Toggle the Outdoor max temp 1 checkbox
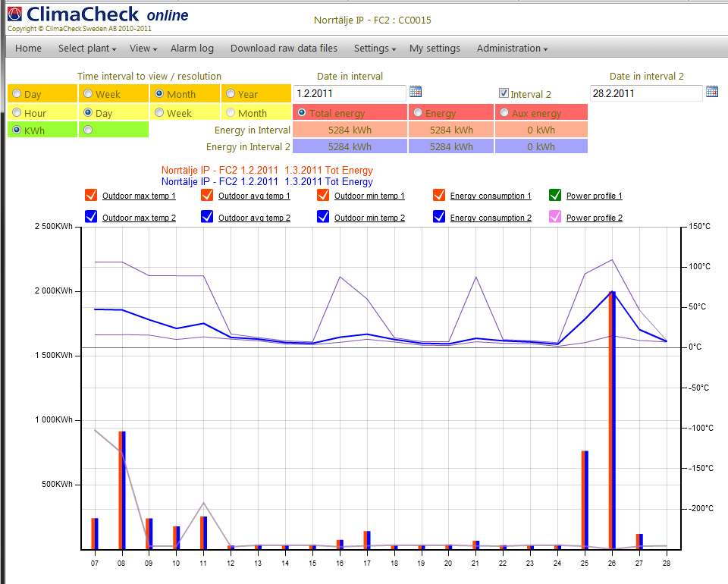The image size is (728, 584). coord(91,195)
